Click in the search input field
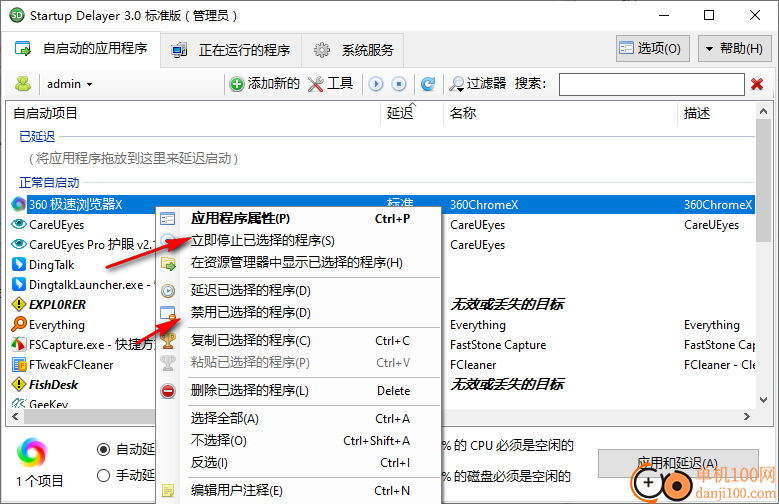The width and height of the screenshot is (779, 504). click(x=651, y=84)
